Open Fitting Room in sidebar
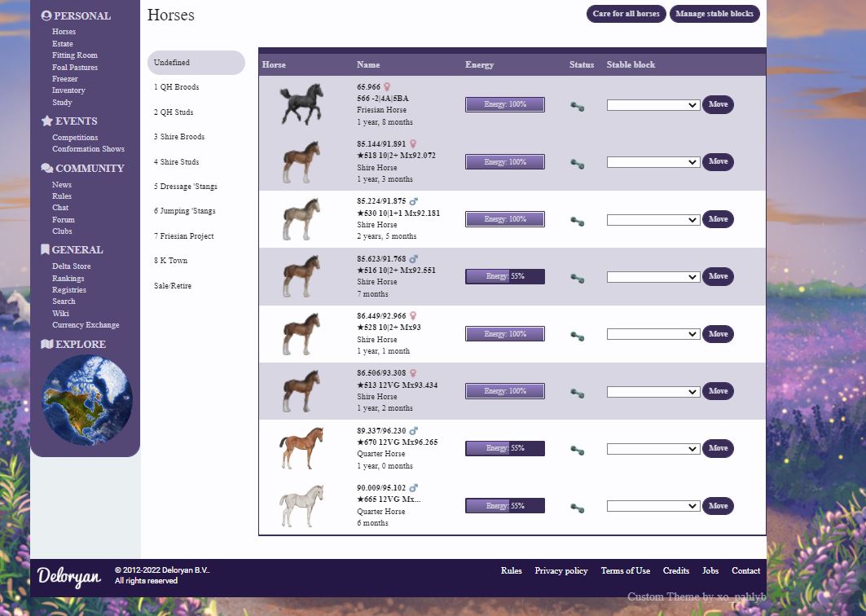 pos(75,55)
